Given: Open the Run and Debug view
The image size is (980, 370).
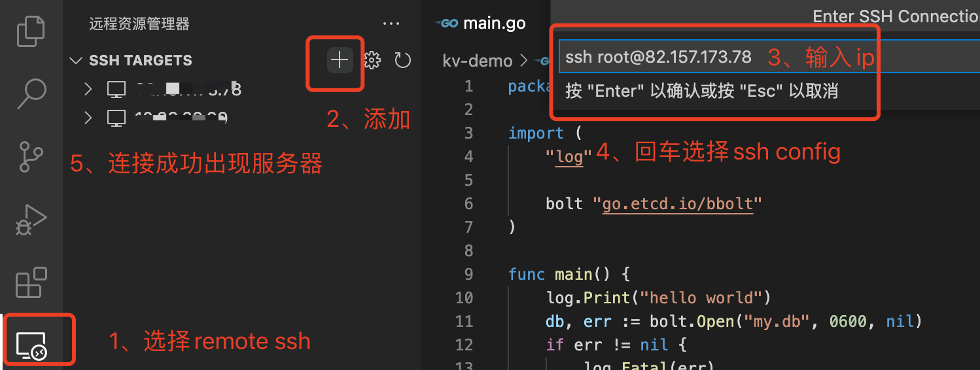Looking at the screenshot, I should (x=31, y=220).
